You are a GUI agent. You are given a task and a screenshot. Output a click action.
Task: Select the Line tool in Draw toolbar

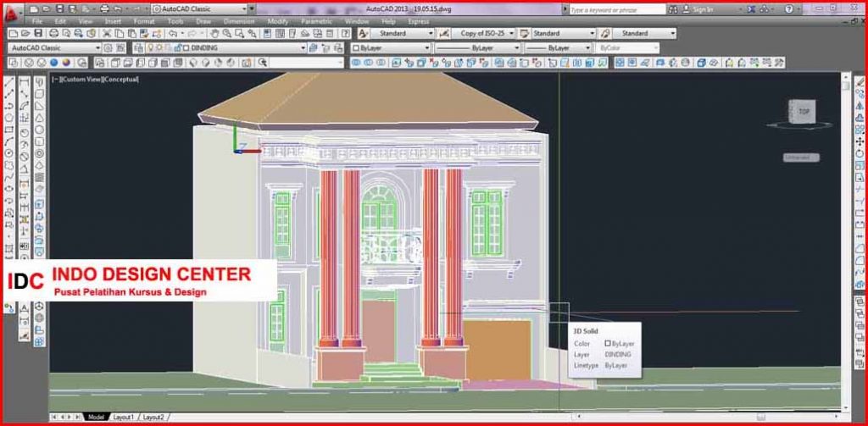click(8, 82)
